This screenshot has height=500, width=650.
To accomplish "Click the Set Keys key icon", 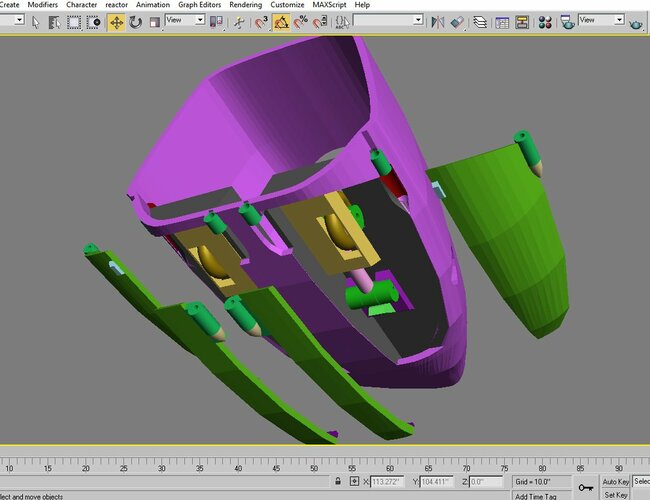I will (x=586, y=488).
